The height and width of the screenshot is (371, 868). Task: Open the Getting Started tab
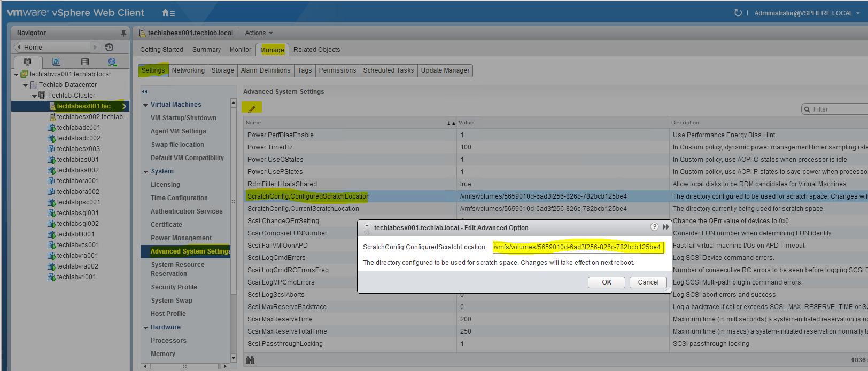point(161,50)
